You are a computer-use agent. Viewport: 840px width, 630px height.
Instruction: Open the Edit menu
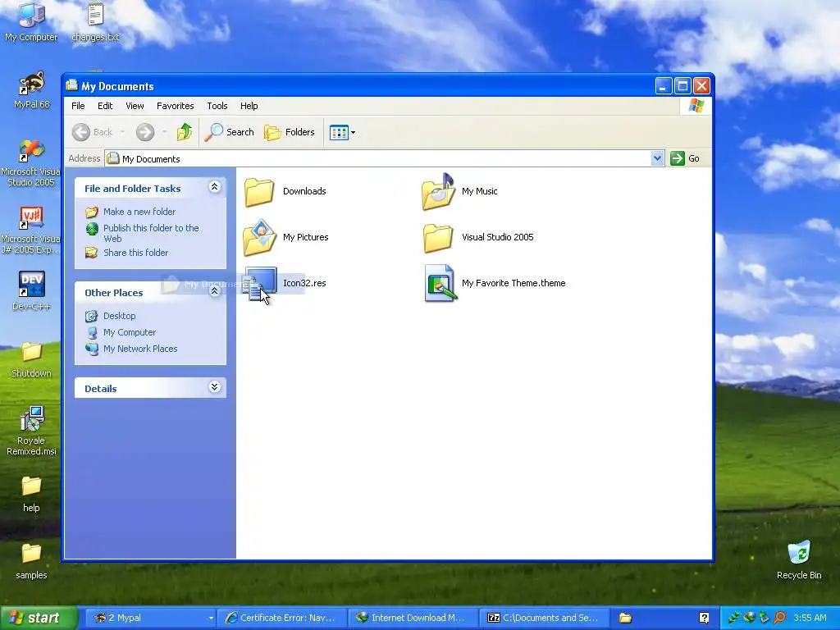click(x=105, y=106)
